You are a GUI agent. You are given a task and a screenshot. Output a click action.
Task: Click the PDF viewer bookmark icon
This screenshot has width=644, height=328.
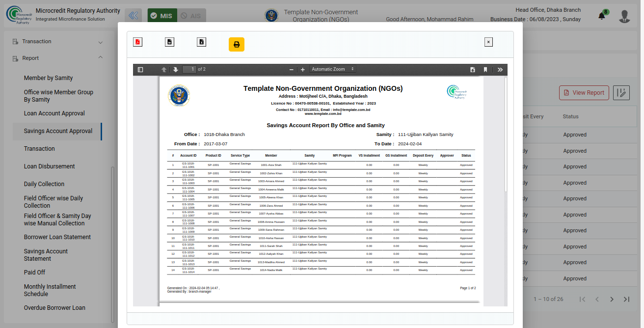point(485,70)
